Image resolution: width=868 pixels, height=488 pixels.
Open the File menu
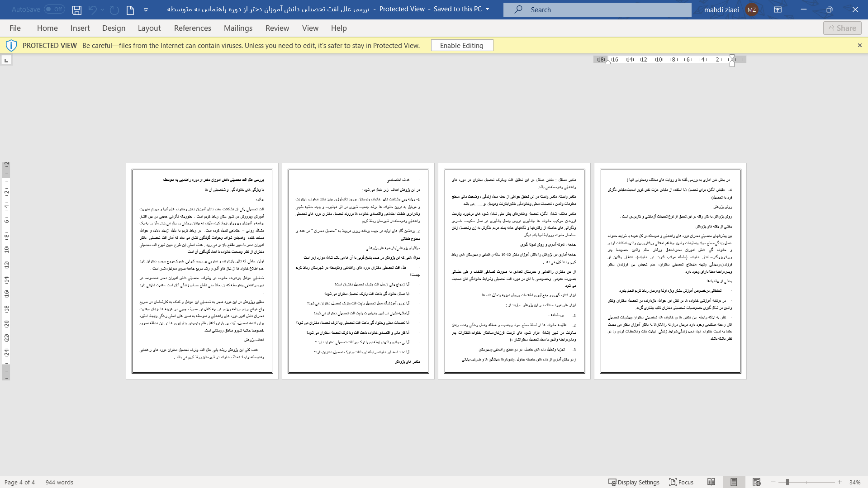click(x=15, y=28)
